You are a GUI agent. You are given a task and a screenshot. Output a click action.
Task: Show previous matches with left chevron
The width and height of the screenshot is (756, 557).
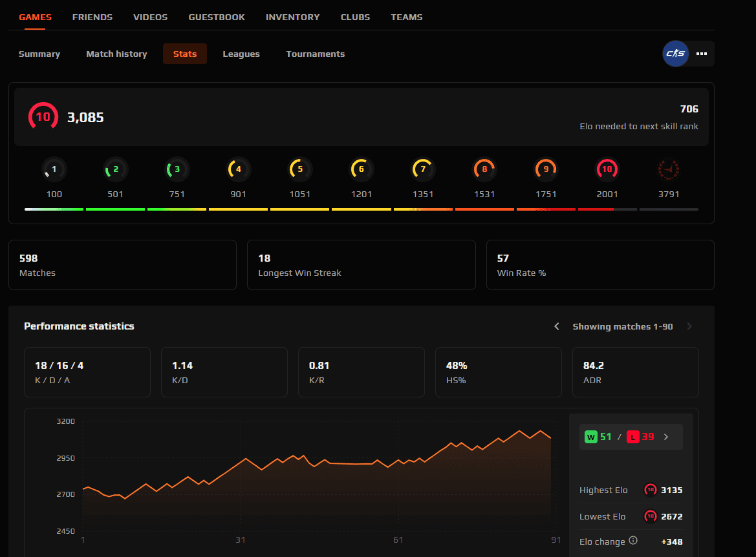pyautogui.click(x=557, y=326)
